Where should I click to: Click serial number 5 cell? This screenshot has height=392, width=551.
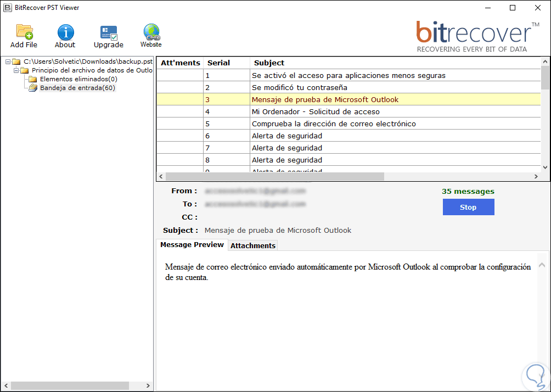pyautogui.click(x=227, y=124)
